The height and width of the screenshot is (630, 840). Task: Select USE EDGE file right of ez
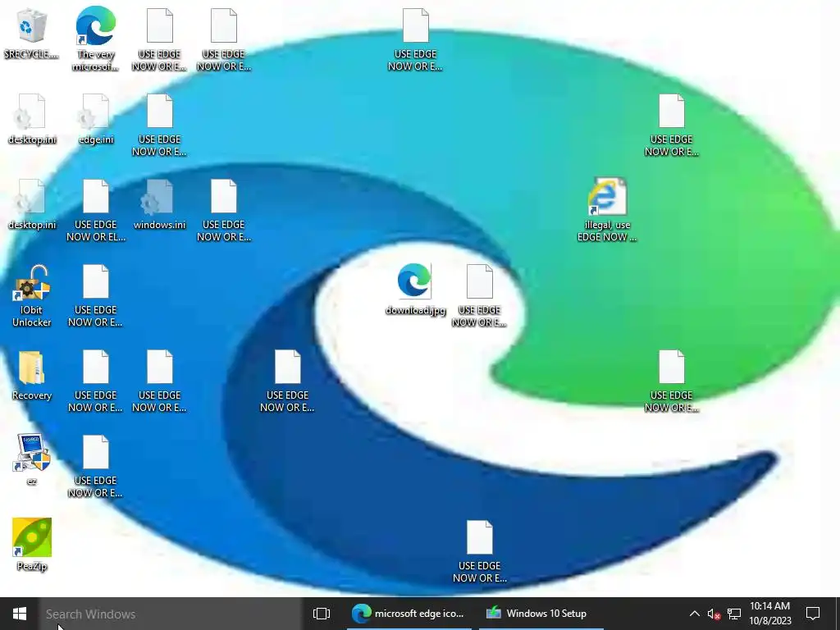[x=96, y=466]
